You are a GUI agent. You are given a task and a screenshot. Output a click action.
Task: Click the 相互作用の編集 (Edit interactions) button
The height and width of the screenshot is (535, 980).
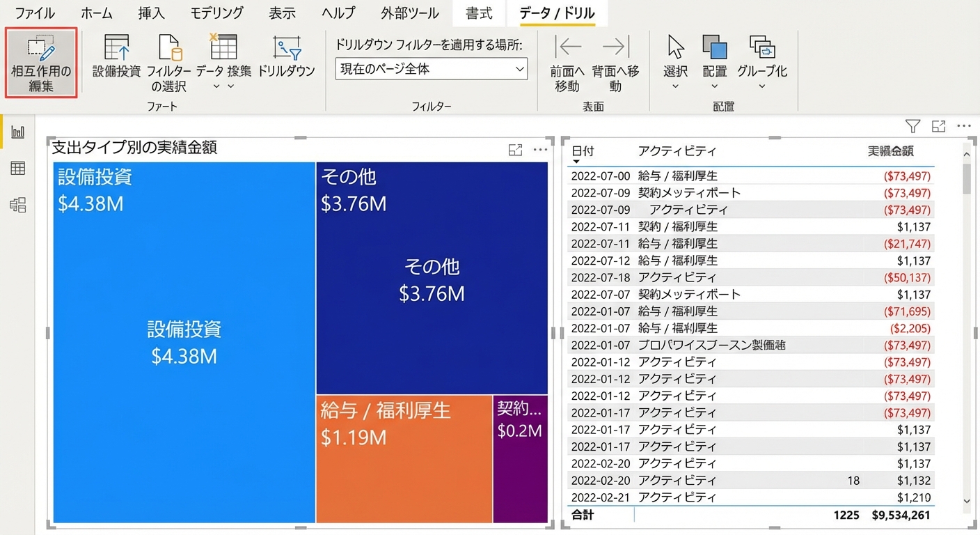(41, 63)
